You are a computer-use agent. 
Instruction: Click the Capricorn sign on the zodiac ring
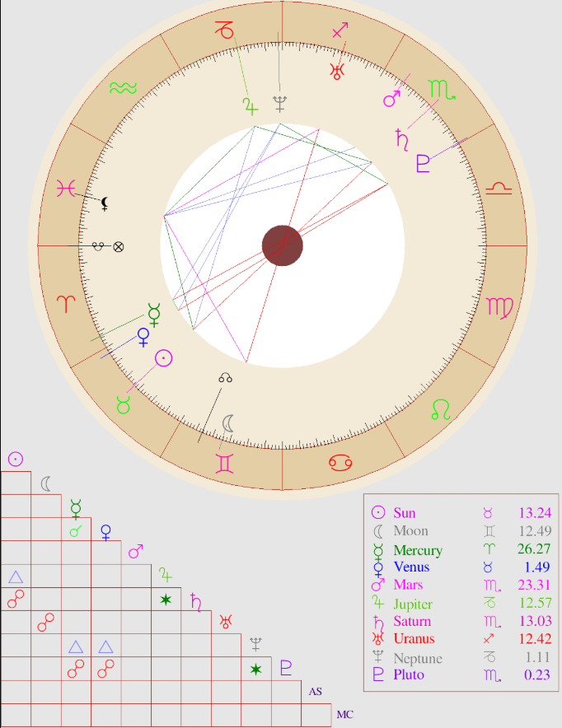[225, 30]
